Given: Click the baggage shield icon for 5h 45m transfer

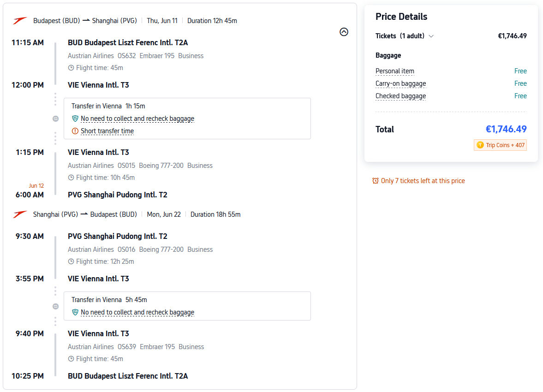Looking at the screenshot, I should (75, 312).
